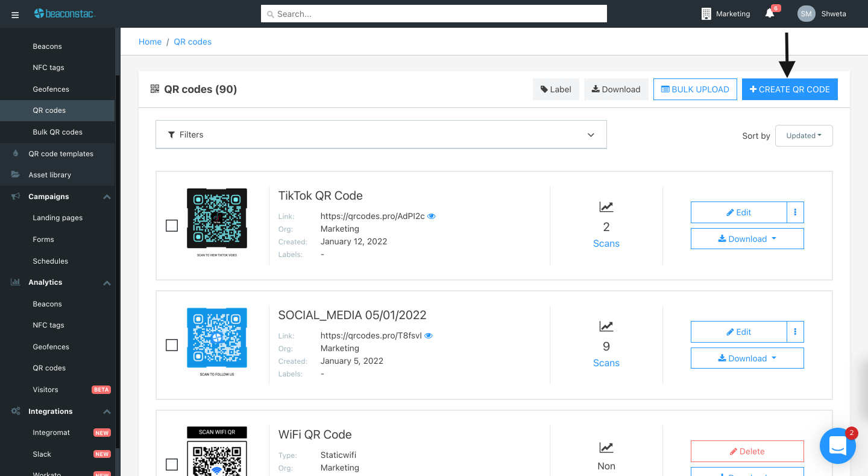
Task: Open the three-dot menu beside the TikTok Edit button
Action: 795,212
